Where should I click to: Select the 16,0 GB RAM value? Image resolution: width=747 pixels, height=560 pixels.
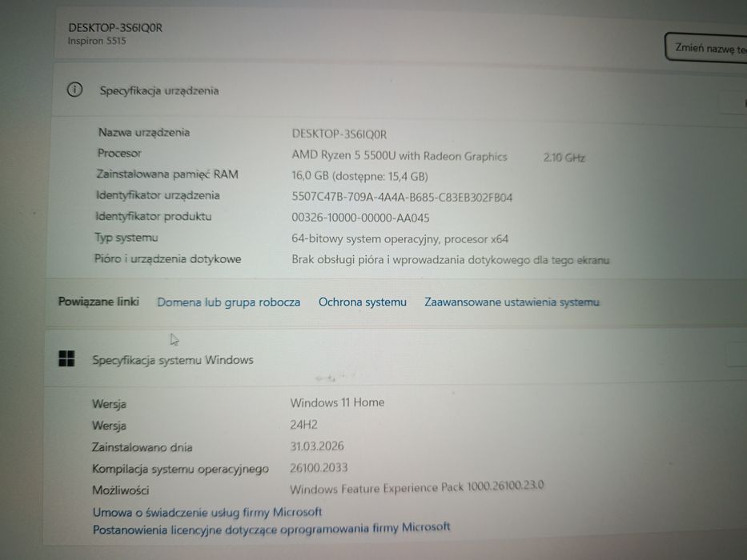[359, 177]
